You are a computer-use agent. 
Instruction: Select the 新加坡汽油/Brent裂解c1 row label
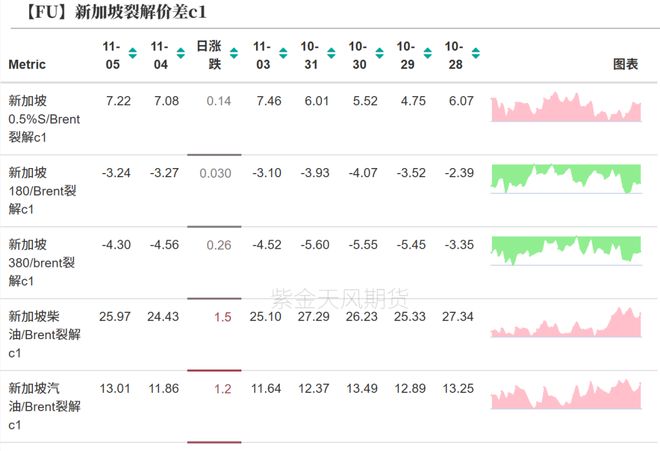click(44, 407)
